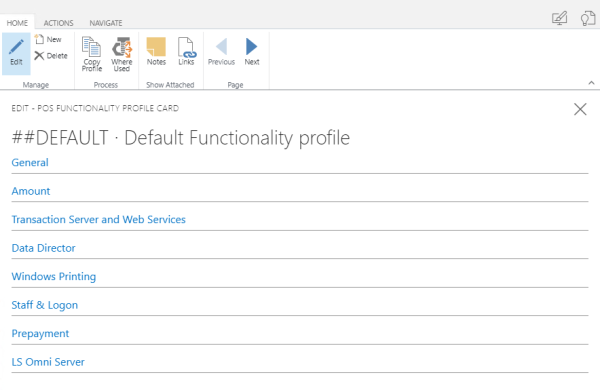Delete the current profile
The width and height of the screenshot is (600, 390).
click(x=51, y=56)
